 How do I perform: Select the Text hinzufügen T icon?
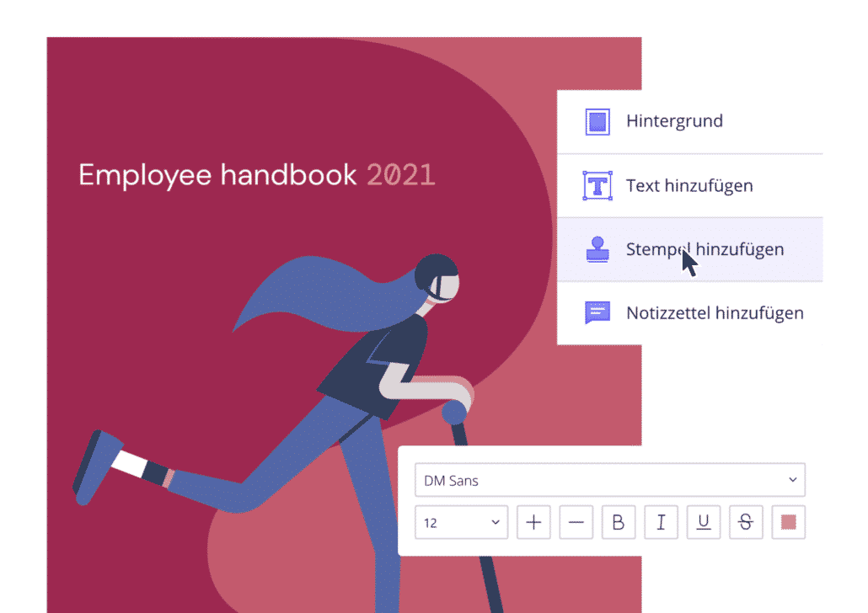coord(597,185)
